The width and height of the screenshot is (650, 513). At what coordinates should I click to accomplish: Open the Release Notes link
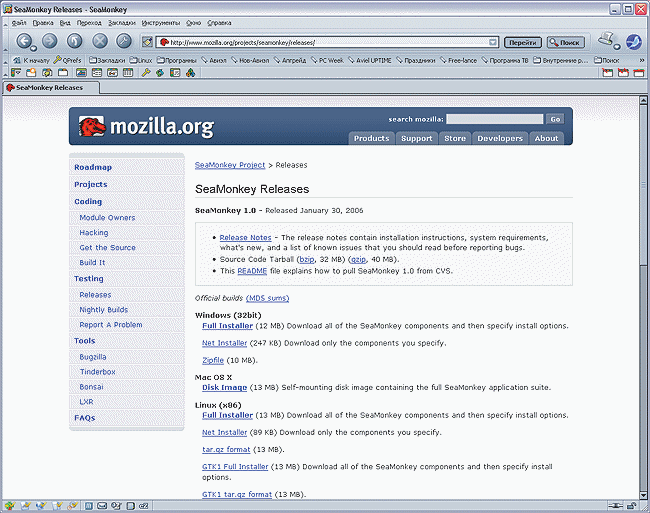[x=245, y=237]
